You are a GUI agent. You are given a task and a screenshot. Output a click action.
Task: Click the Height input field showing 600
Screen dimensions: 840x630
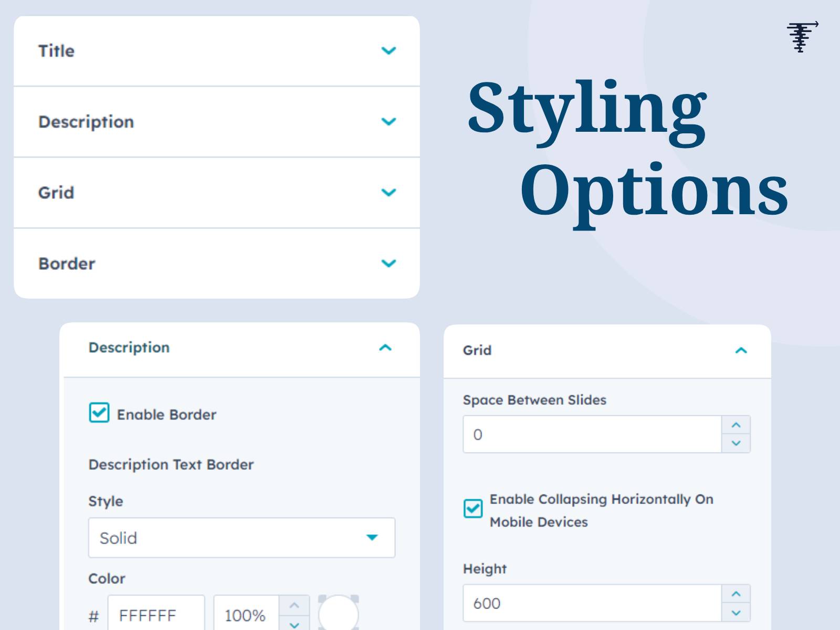tap(592, 603)
